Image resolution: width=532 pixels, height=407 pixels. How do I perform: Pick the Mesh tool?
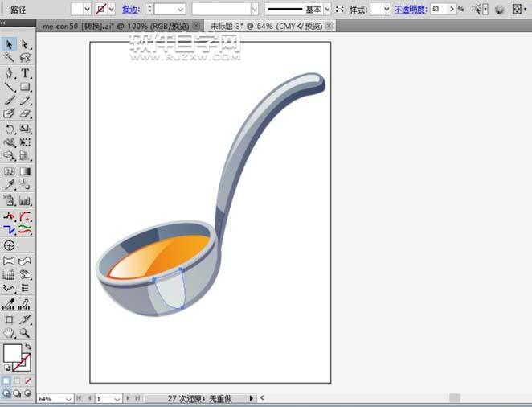click(9, 171)
